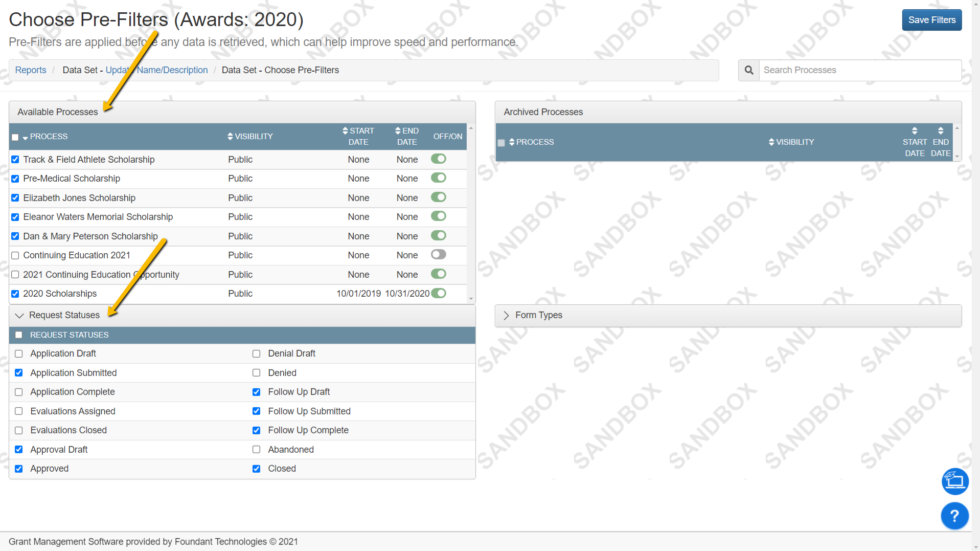Screen dimensions: 980x551
Task: Check 2021 Continuing Education Opportunity checkbox
Action: point(15,275)
